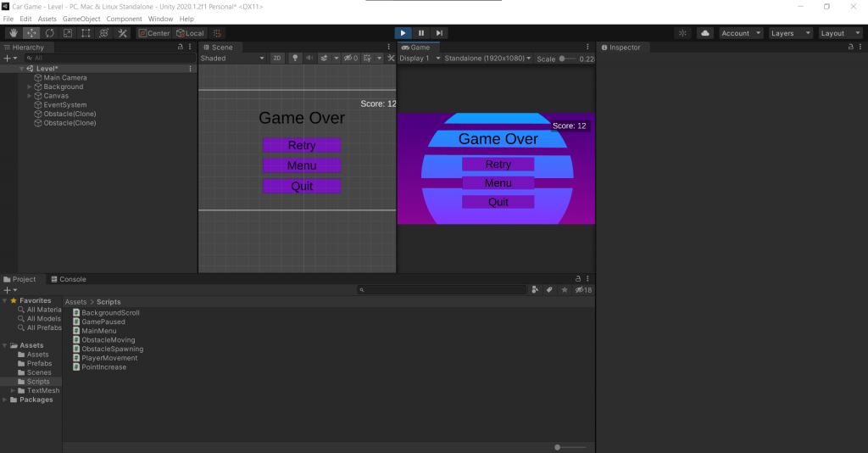Select the PlayerMovement script asset
This screenshot has width=868, height=453.
point(109,358)
